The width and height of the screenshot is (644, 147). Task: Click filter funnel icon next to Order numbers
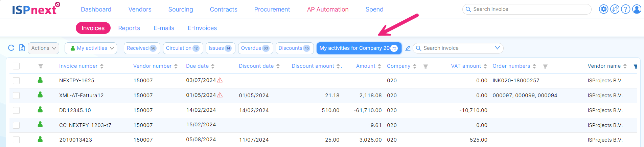tap(545, 66)
